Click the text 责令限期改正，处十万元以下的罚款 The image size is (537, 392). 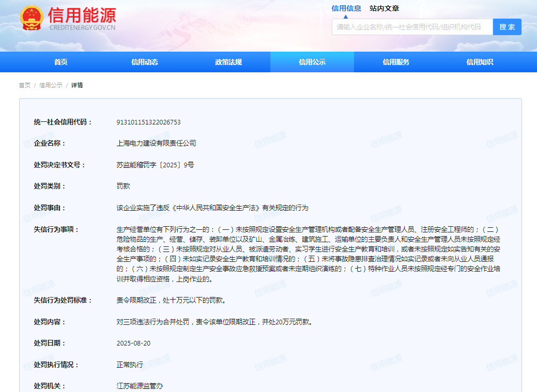tap(171, 300)
